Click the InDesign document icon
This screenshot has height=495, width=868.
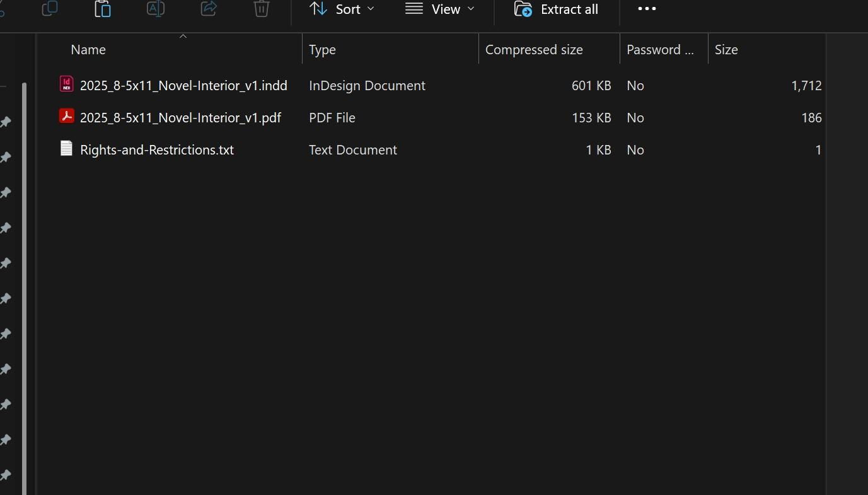(66, 84)
